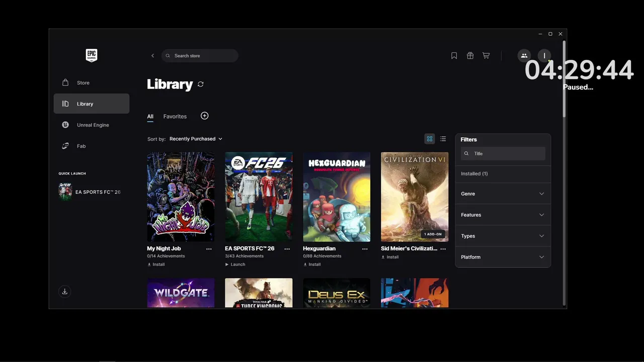644x362 pixels.
Task: Launch EA SPORTS FC 26 from Quick Launch
Action: pyautogui.click(x=91, y=192)
